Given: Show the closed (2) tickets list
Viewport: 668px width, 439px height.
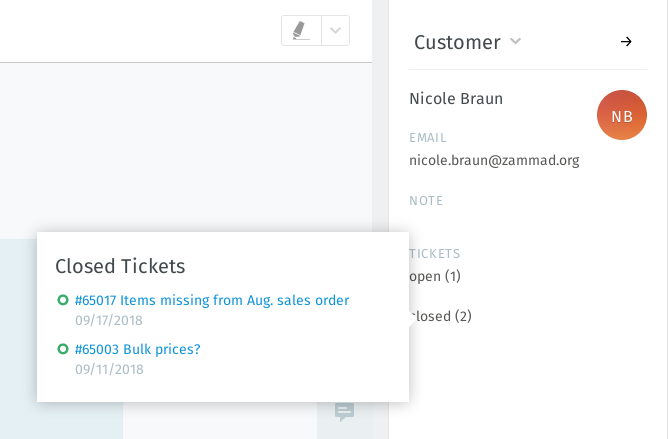Looking at the screenshot, I should pos(441,316).
